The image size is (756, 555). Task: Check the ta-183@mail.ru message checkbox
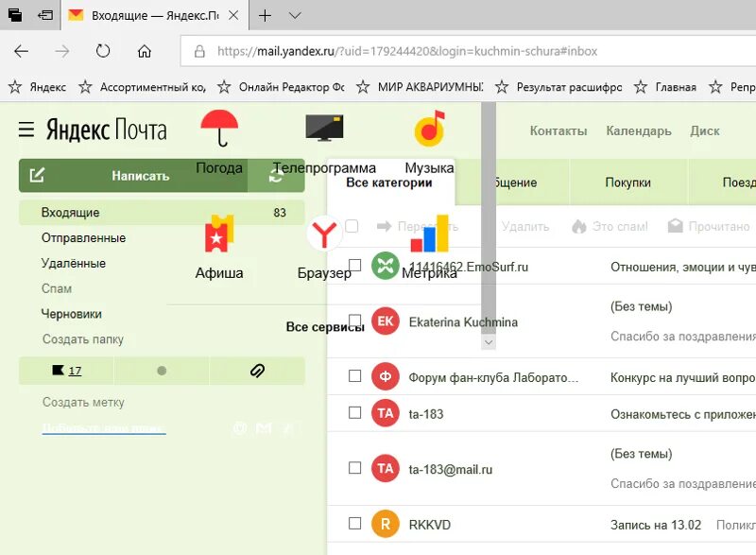coord(355,468)
